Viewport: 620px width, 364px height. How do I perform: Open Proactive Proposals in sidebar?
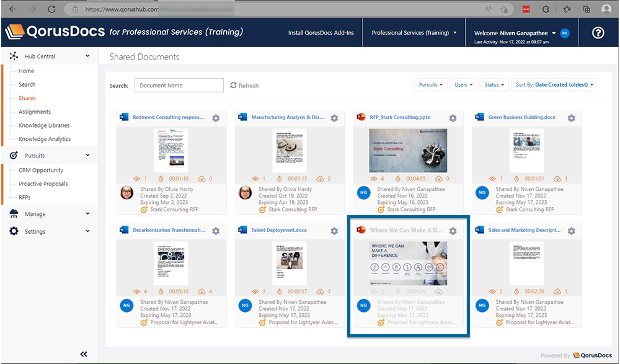point(43,184)
